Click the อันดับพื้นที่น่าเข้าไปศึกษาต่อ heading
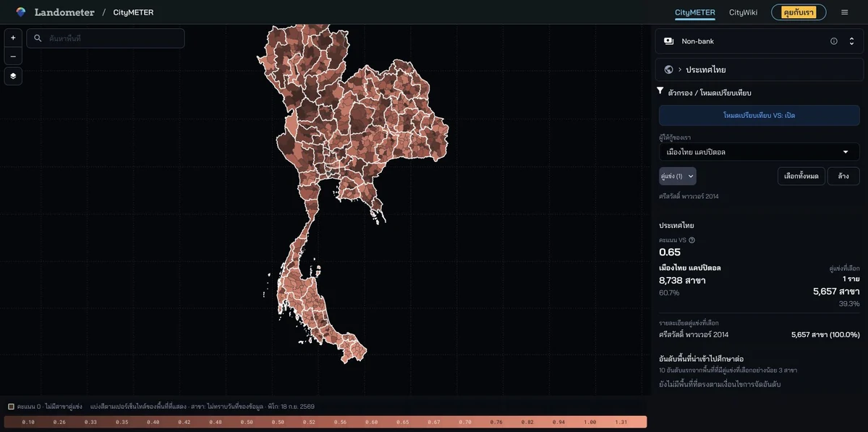Image resolution: width=868 pixels, height=432 pixels. tap(702, 359)
